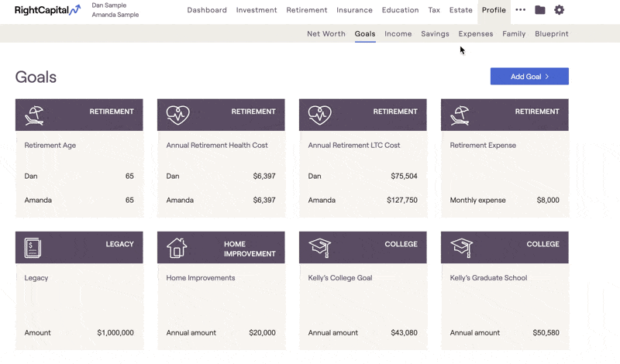Click graduation cap icon on Kelly's College Goal
620x364 pixels.
pyautogui.click(x=319, y=248)
